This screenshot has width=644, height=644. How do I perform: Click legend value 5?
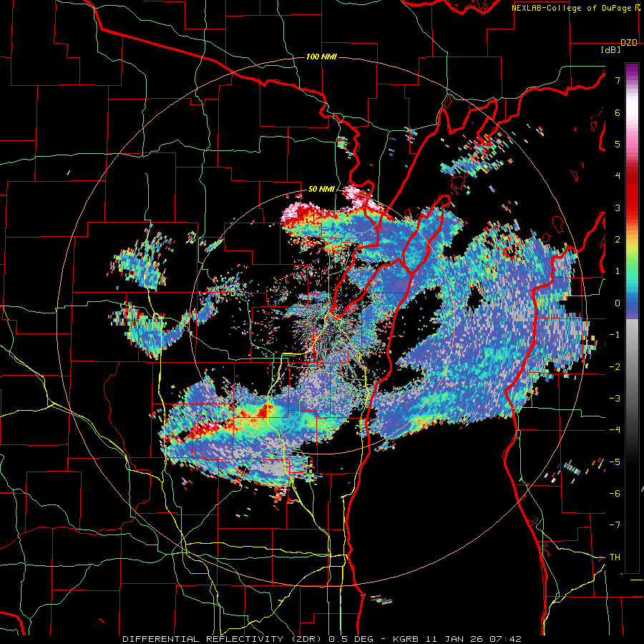coord(618,144)
